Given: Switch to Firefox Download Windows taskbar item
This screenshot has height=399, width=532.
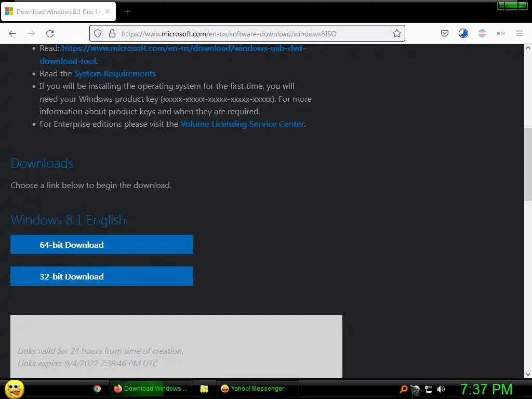Looking at the screenshot, I should pyautogui.click(x=151, y=389).
